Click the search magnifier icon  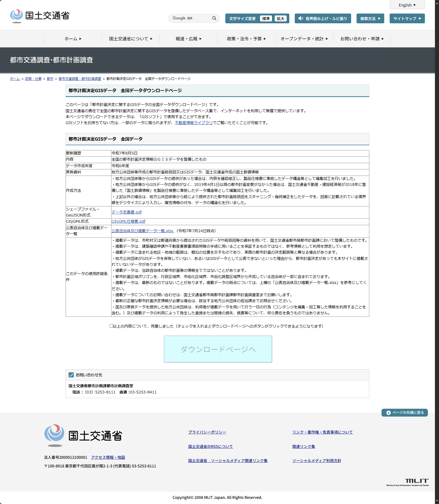pos(214,18)
